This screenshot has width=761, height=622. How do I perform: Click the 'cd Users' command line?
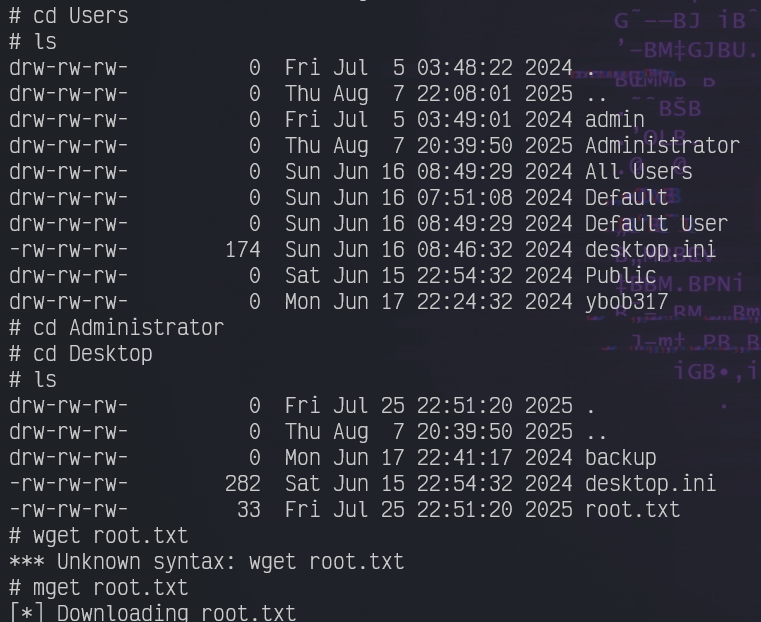point(69,16)
